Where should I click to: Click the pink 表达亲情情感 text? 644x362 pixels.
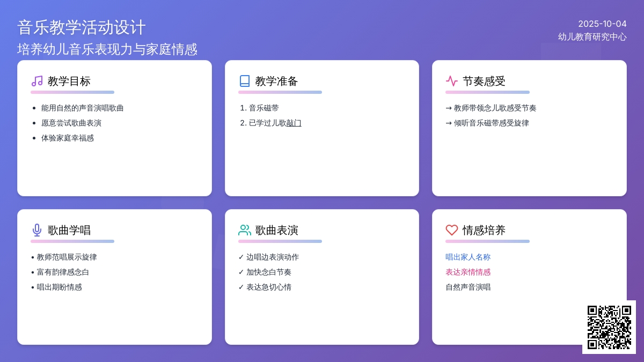coord(468,272)
